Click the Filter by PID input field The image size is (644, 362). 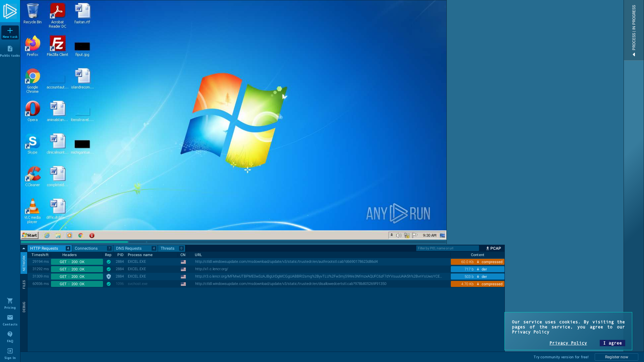click(x=447, y=248)
